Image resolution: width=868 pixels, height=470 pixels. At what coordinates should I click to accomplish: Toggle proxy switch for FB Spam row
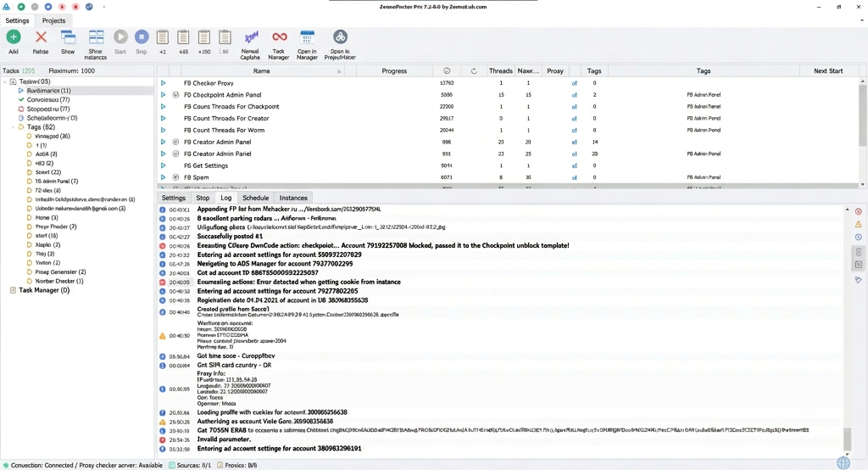point(574,177)
